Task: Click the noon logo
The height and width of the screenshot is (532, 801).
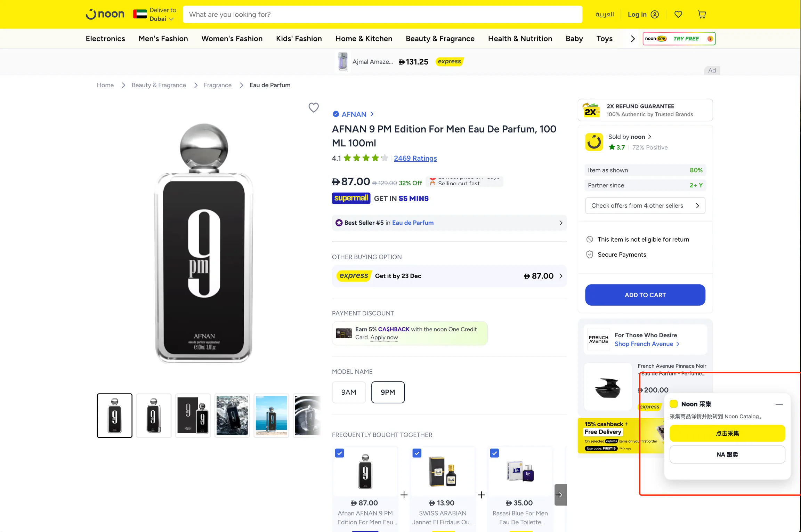Action: (105, 14)
